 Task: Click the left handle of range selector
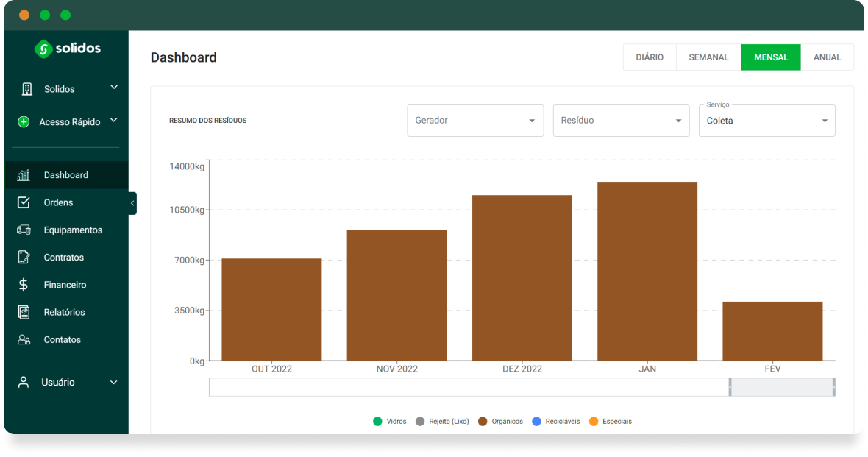pos(730,387)
